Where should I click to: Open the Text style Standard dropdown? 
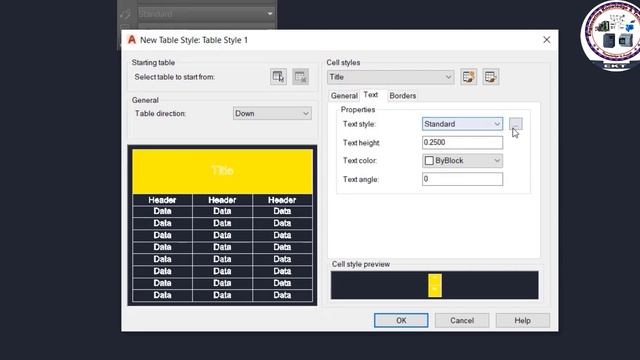point(462,124)
